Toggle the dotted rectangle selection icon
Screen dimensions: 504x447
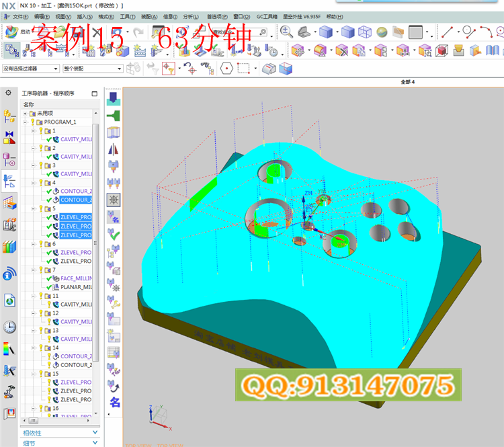pos(243,69)
